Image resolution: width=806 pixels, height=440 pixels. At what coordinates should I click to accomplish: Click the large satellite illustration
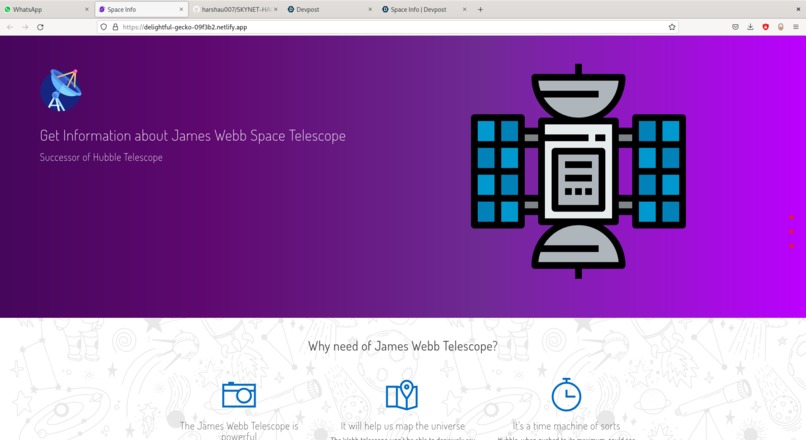(578, 171)
